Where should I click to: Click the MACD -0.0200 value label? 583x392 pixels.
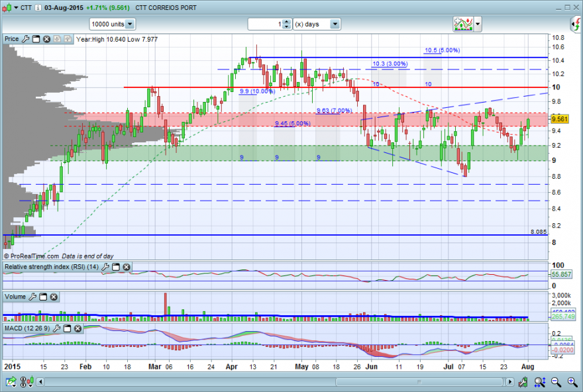(x=562, y=350)
